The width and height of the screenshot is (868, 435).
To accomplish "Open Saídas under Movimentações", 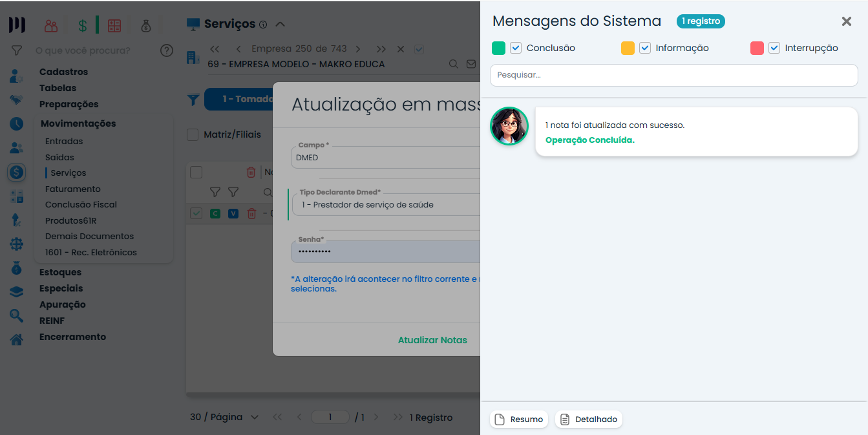I will tap(59, 157).
